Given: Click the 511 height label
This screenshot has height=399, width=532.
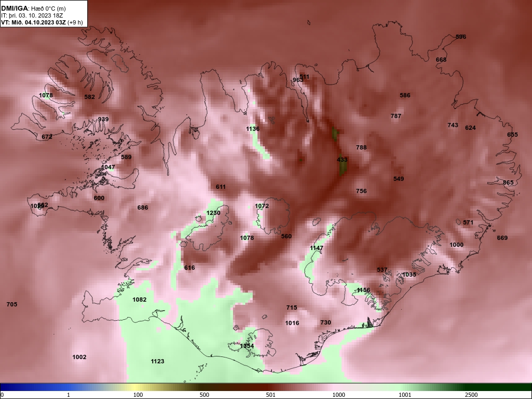Looking at the screenshot, I should (304, 77).
